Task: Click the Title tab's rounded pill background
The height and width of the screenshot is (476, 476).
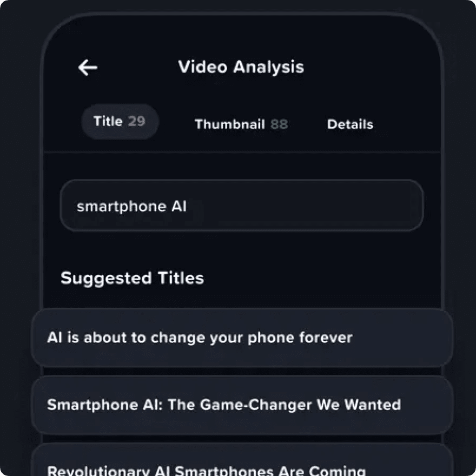Action: click(x=120, y=121)
